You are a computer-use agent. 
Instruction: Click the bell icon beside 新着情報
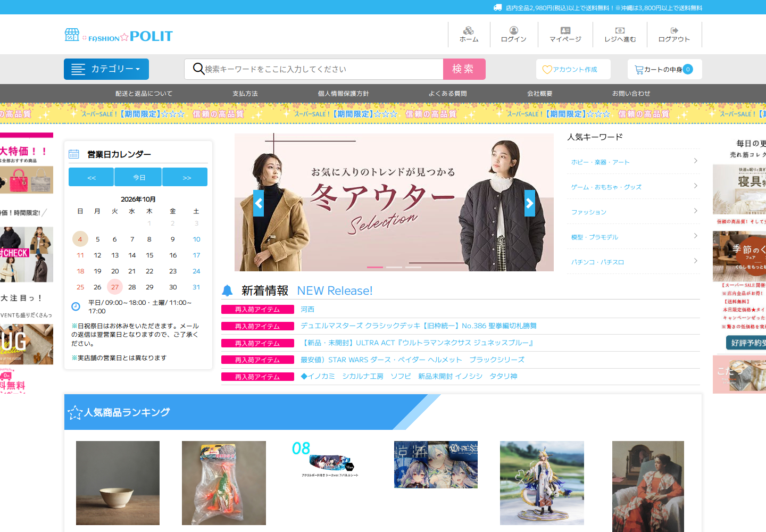227,290
